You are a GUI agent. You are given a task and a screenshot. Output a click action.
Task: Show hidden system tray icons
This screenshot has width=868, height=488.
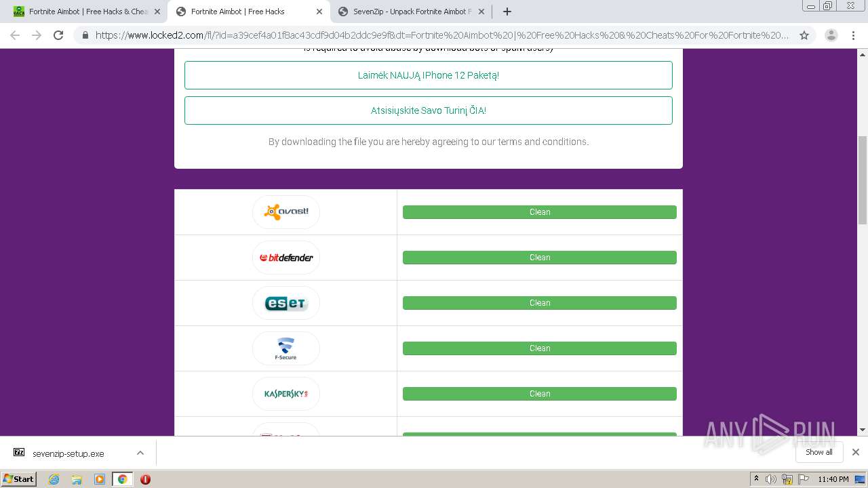pyautogui.click(x=756, y=479)
